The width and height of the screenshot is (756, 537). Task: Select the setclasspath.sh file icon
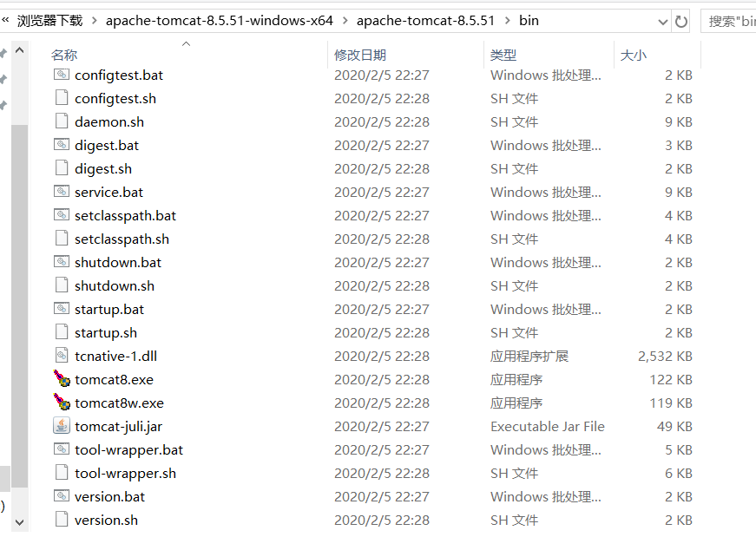click(62, 239)
